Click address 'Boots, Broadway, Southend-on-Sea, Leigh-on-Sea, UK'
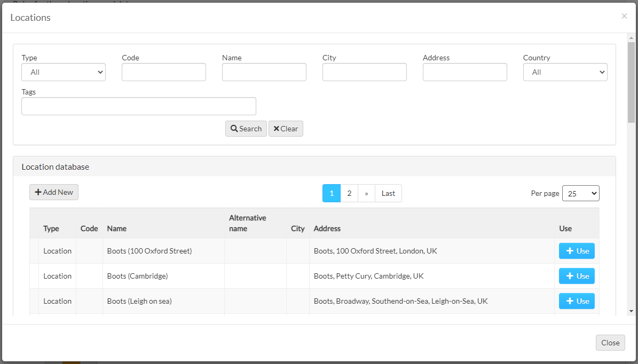This screenshot has height=364, width=638. pyautogui.click(x=401, y=302)
